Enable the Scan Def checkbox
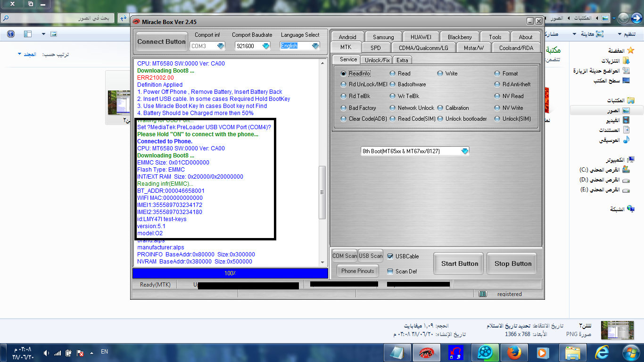Screen dimensions: 644x362 [390, 271]
